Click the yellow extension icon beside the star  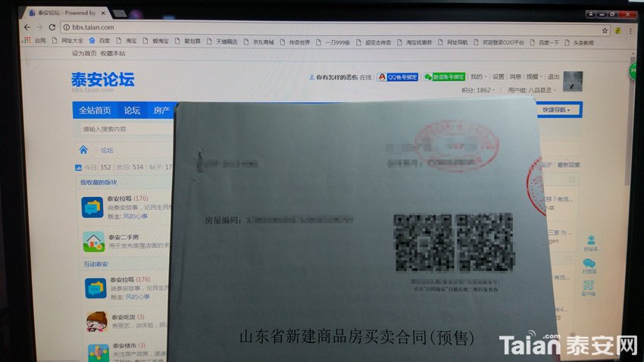617,31
